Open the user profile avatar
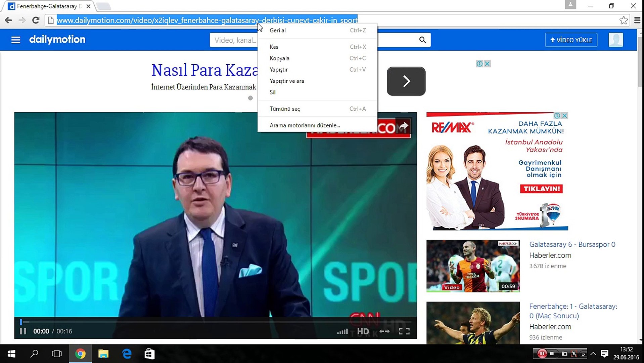This screenshot has height=363, width=644. [x=616, y=40]
